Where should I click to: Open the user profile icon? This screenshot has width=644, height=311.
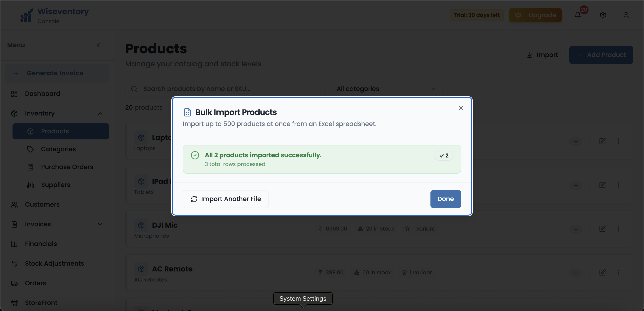pos(626,15)
